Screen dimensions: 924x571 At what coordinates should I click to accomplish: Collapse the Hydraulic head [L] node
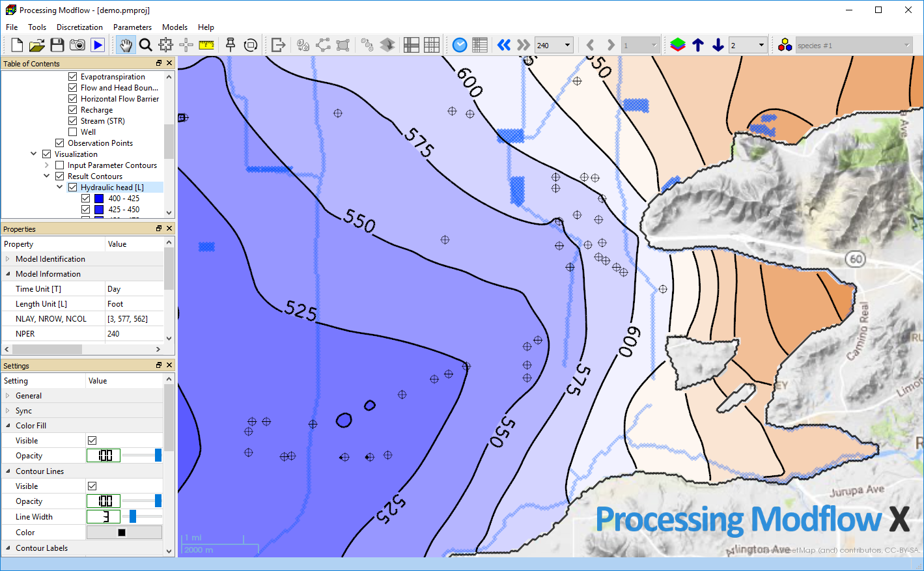pos(60,188)
